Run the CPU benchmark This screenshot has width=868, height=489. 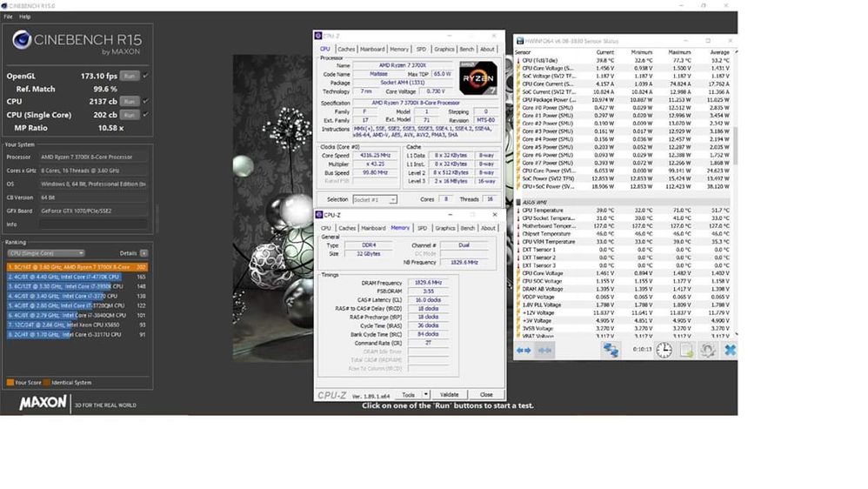click(130, 101)
